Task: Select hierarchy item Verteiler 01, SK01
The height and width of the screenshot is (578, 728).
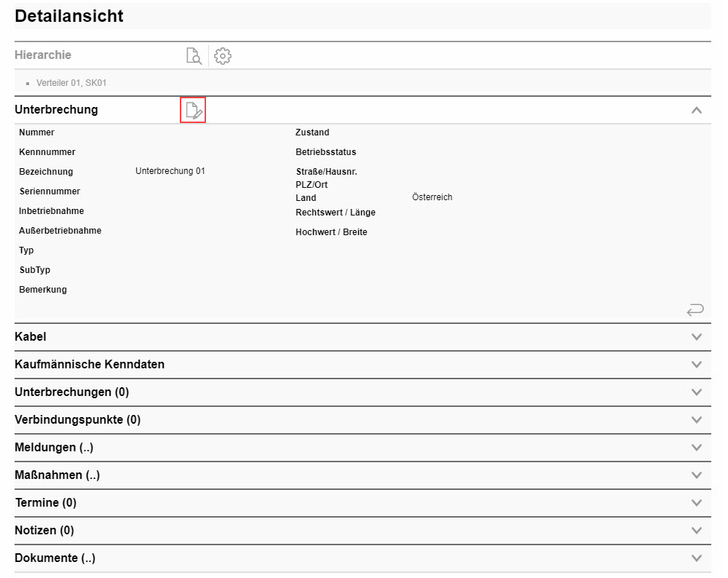Action: coord(71,83)
